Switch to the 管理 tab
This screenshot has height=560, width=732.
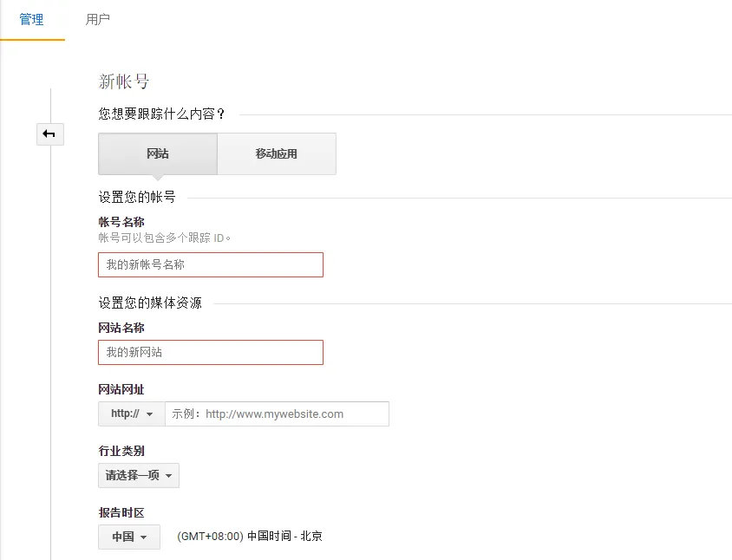pos(31,19)
